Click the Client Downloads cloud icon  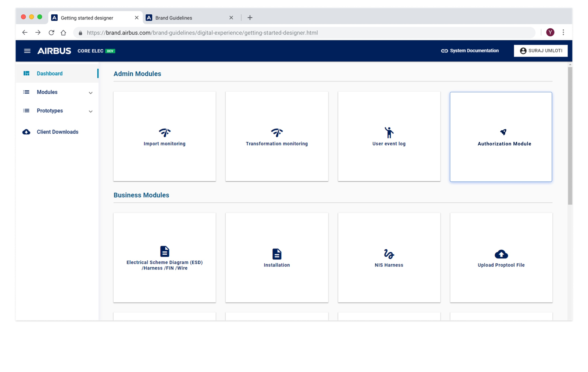pyautogui.click(x=26, y=132)
